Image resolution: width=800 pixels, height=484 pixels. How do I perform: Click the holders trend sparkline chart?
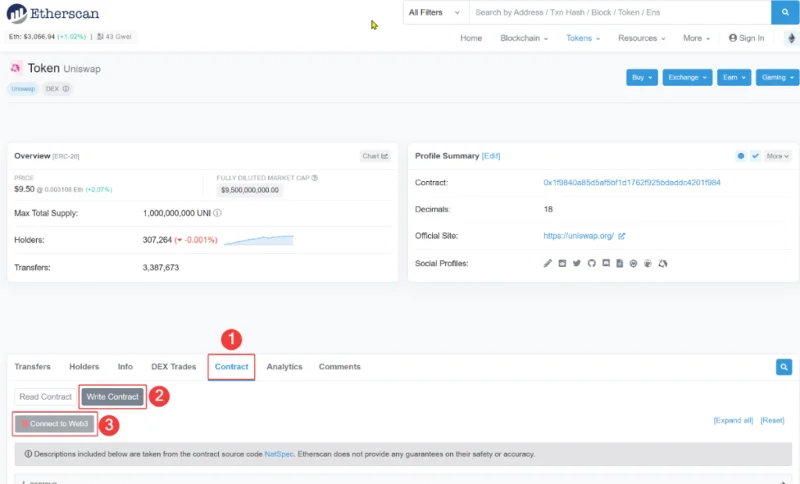(x=259, y=240)
